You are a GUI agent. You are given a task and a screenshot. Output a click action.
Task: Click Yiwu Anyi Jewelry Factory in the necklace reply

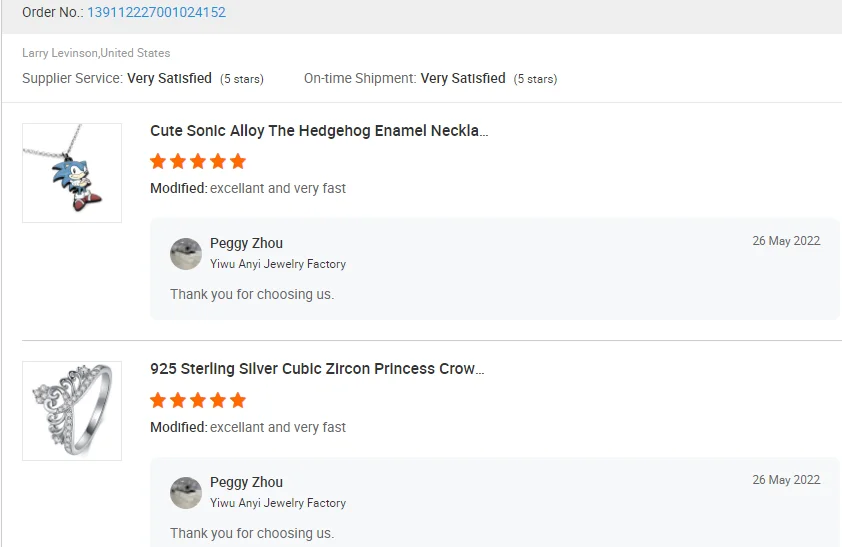pyautogui.click(x=278, y=264)
